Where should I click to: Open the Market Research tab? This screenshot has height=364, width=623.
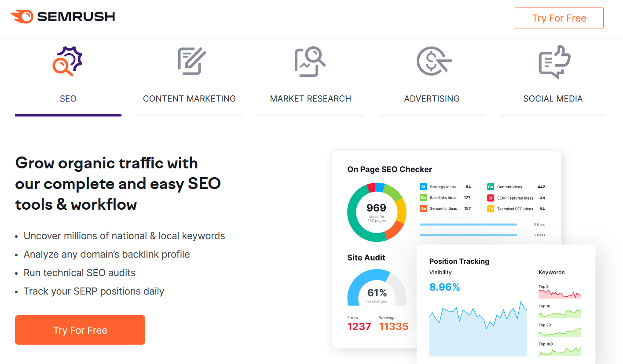pyautogui.click(x=311, y=98)
